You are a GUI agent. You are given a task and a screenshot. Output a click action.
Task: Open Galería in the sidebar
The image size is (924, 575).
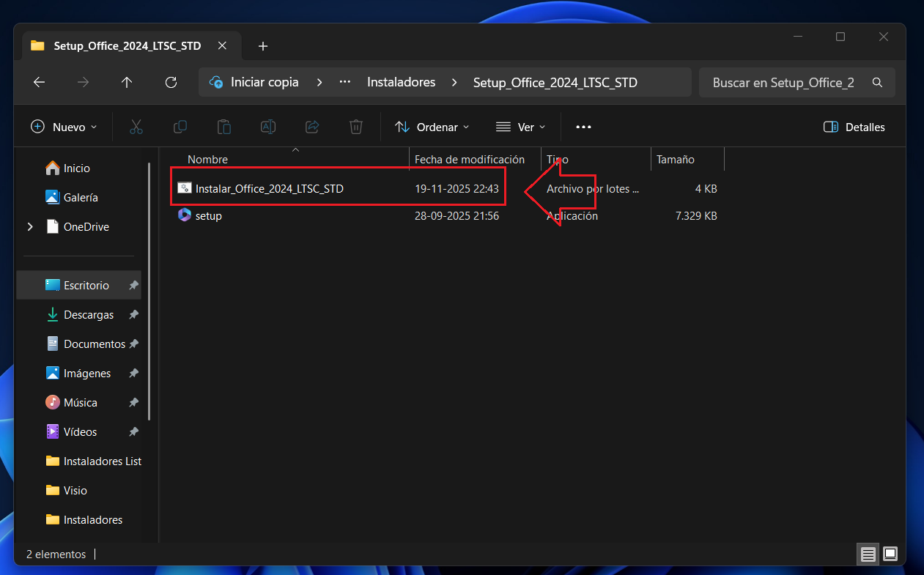(81, 198)
